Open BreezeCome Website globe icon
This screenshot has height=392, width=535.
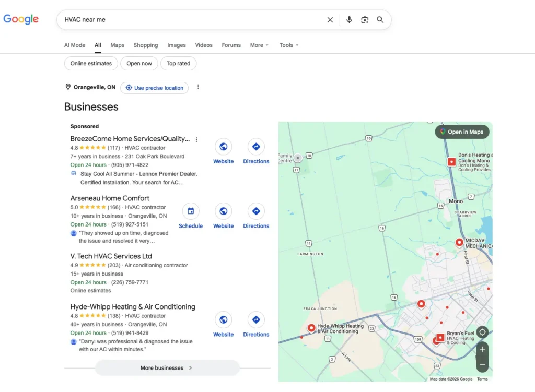(x=223, y=147)
